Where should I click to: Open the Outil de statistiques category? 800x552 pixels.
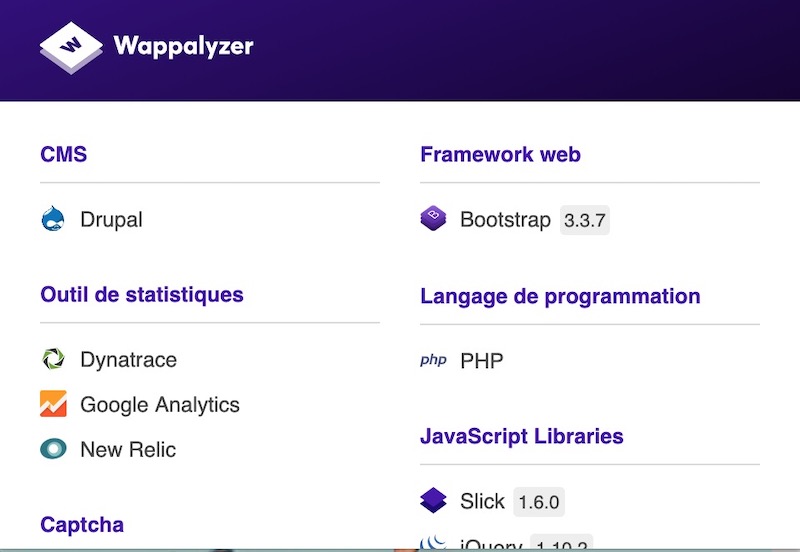(142, 294)
